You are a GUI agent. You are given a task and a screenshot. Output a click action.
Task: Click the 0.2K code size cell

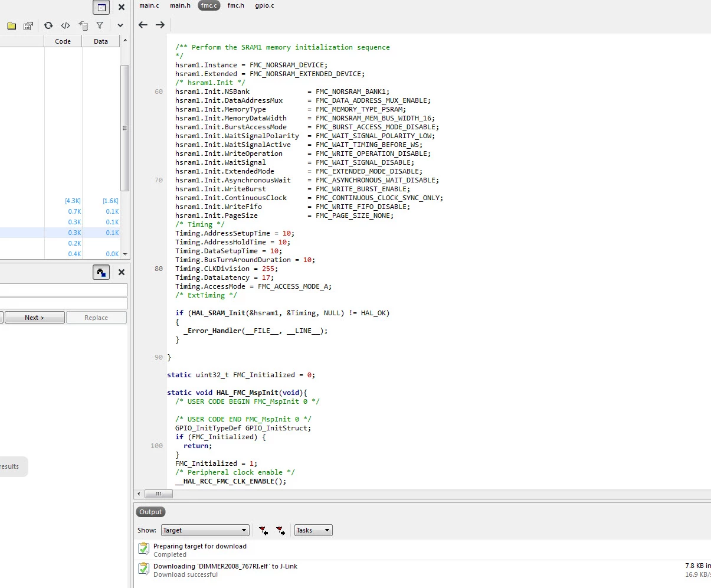pyautogui.click(x=74, y=243)
